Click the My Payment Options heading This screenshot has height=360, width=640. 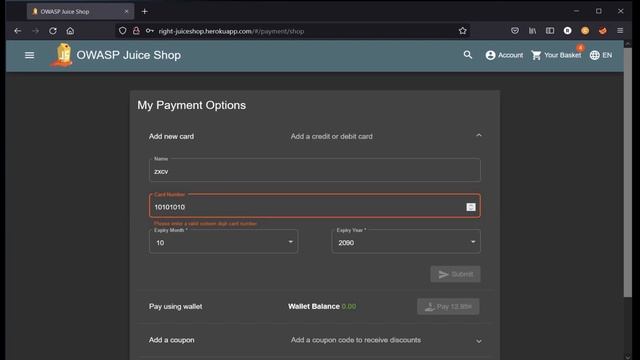(191, 105)
